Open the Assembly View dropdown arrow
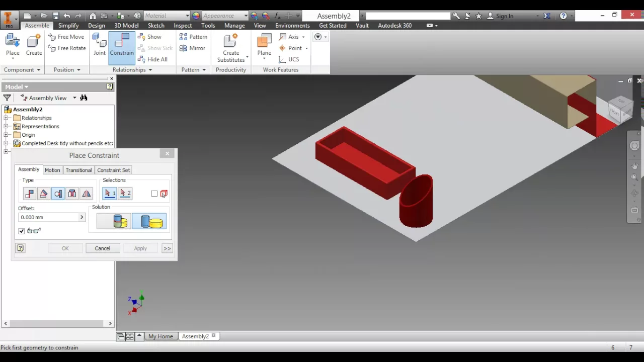Image resolution: width=644 pixels, height=362 pixels. point(74,98)
